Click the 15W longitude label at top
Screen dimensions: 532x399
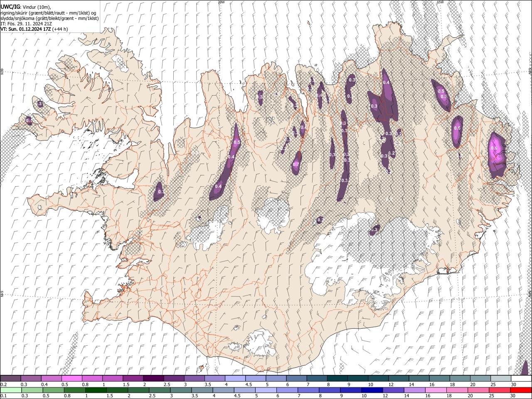440,2
